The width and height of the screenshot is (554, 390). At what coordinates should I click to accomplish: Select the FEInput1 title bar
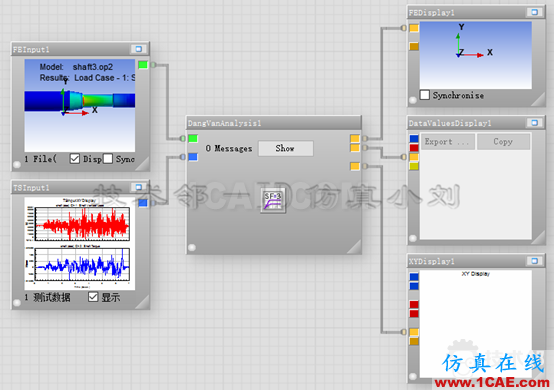coord(80,49)
